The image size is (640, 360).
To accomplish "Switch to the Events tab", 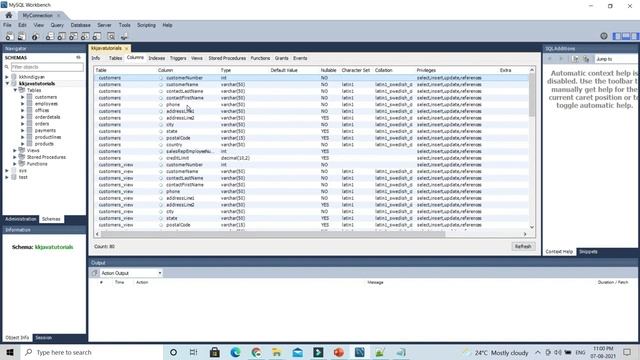I will 300,58.
